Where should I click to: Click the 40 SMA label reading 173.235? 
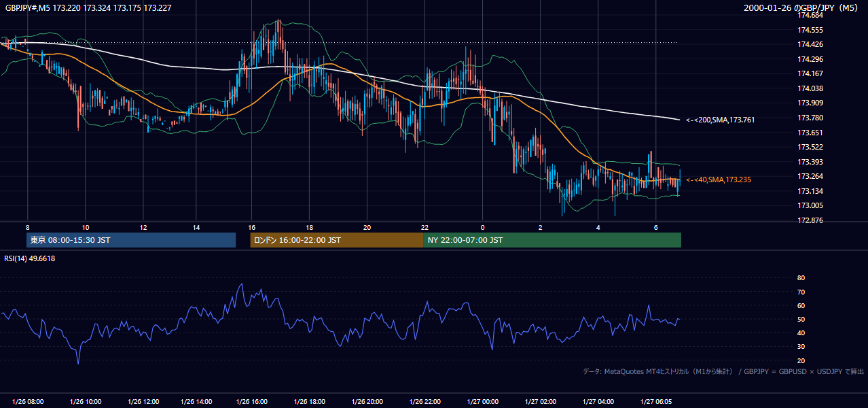719,180
